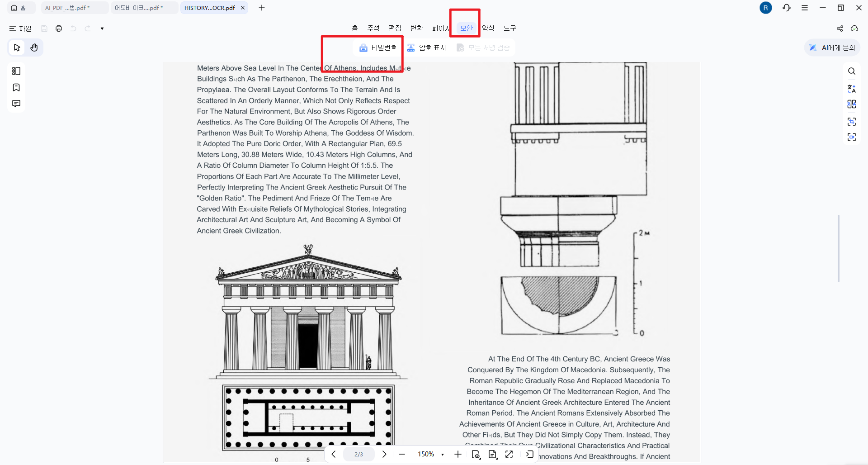Image resolution: width=868 pixels, height=465 pixels.
Task: Switch to the 변환 tab
Action: [417, 28]
